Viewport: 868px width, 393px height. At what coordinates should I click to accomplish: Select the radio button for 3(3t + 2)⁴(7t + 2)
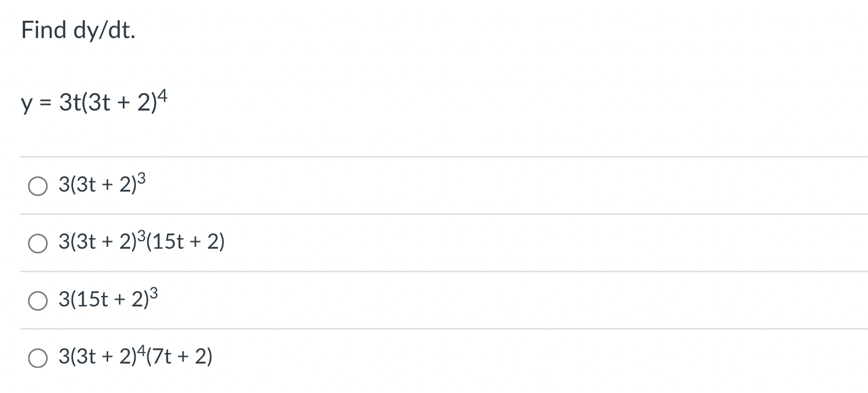click(37, 357)
